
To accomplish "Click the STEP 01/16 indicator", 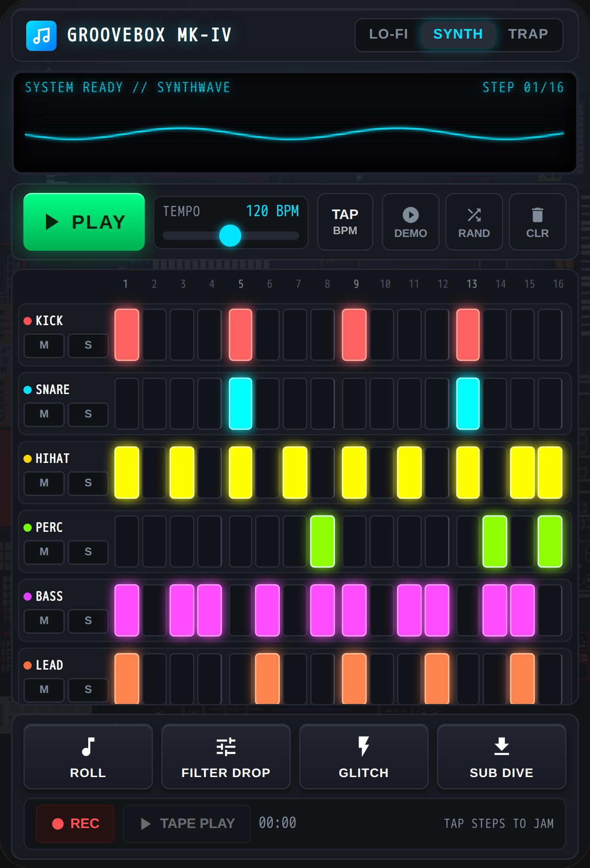I will (x=523, y=87).
